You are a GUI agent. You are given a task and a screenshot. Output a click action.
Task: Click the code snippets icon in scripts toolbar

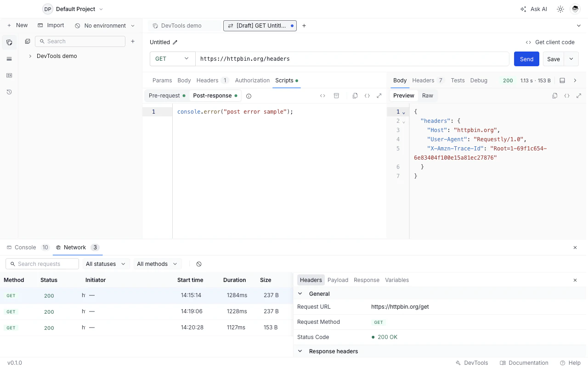pyautogui.click(x=322, y=96)
